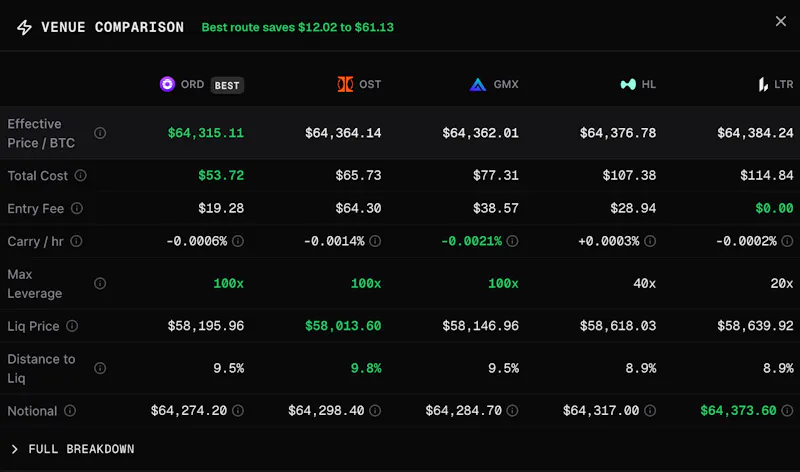The image size is (800, 472).
Task: Click info icon next to $64,317.00 notional
Action: click(650, 410)
